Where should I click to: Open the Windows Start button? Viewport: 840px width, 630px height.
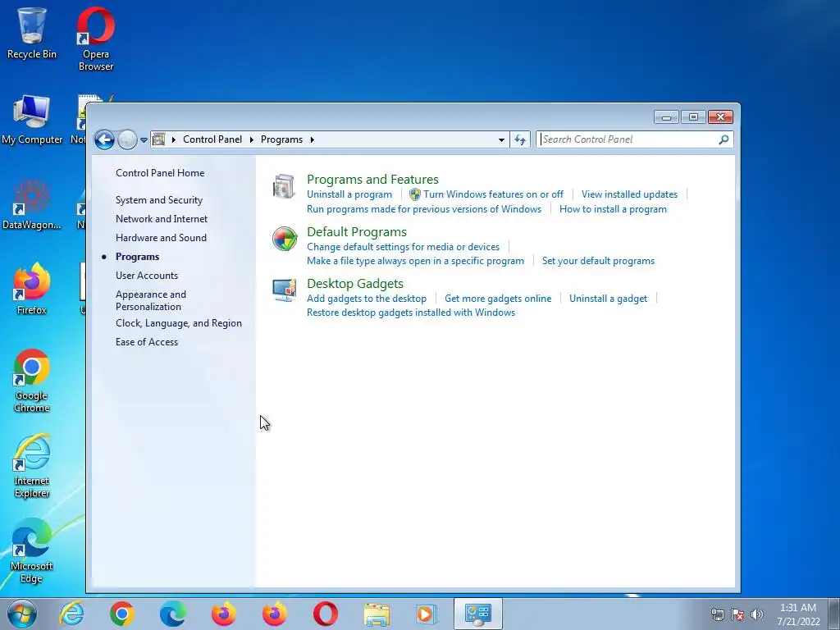(x=22, y=614)
